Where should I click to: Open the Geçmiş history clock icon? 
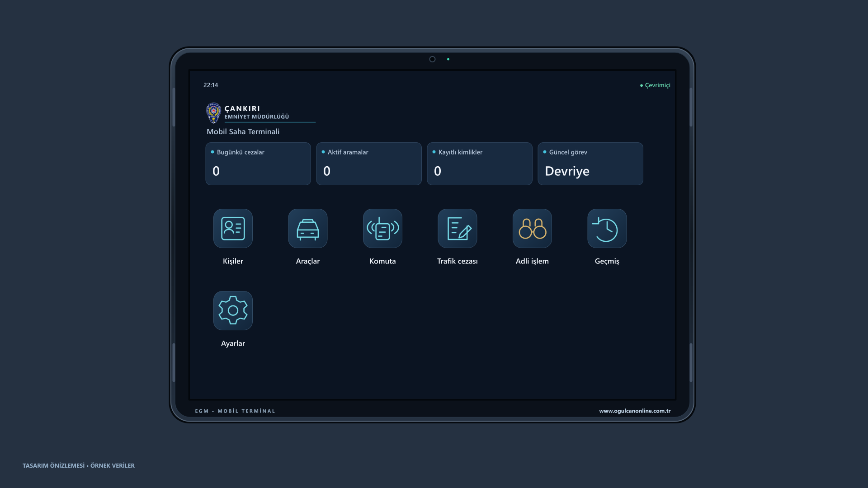(607, 228)
